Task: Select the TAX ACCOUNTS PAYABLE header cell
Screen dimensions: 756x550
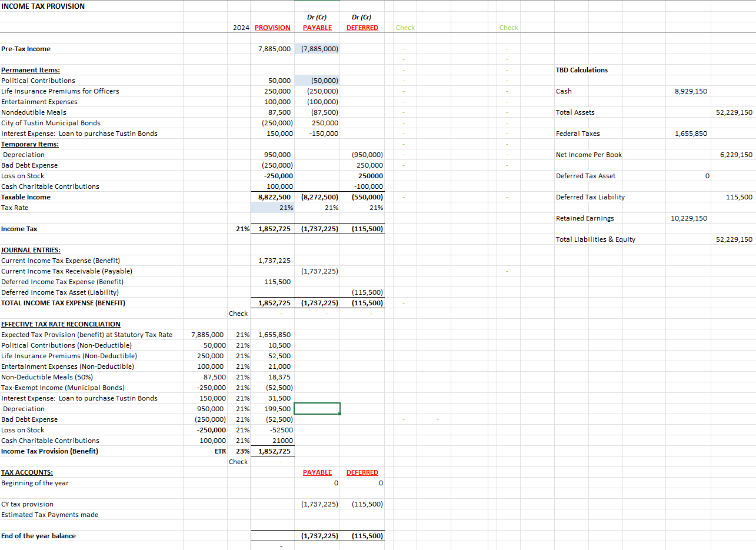Action: (x=317, y=472)
